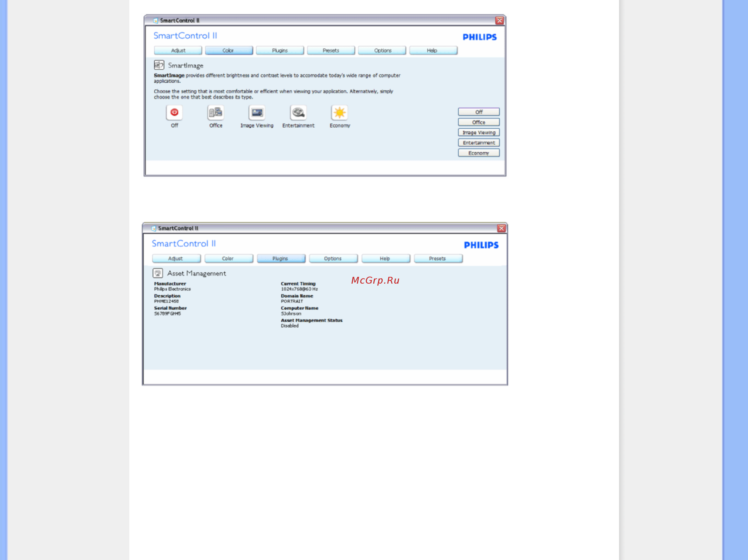Click the Economy button on the right
This screenshot has height=560, width=748.
click(x=478, y=153)
